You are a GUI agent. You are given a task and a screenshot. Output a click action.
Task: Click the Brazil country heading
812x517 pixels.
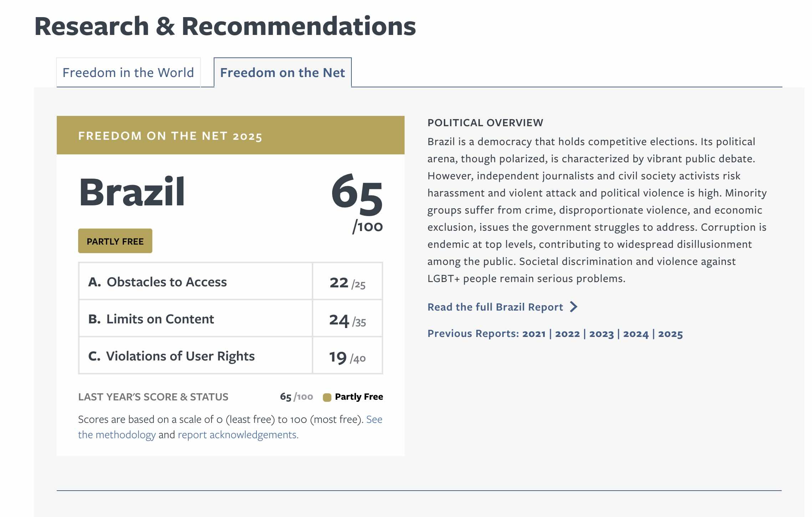[132, 192]
